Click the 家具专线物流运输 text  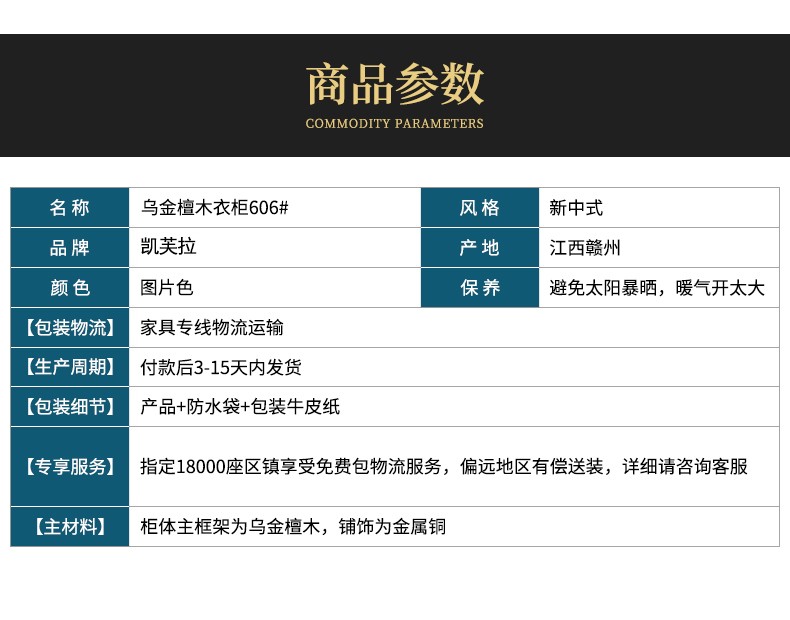[x=212, y=327]
